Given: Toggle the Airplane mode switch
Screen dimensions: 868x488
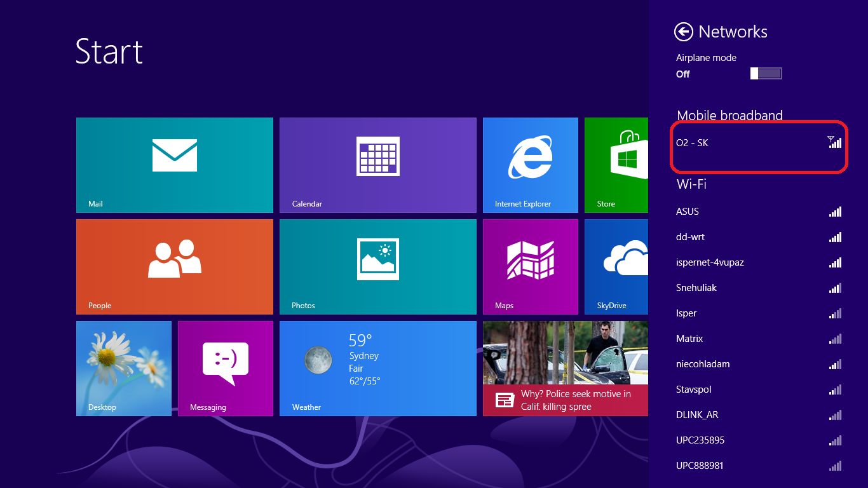Looking at the screenshot, I should (x=766, y=74).
